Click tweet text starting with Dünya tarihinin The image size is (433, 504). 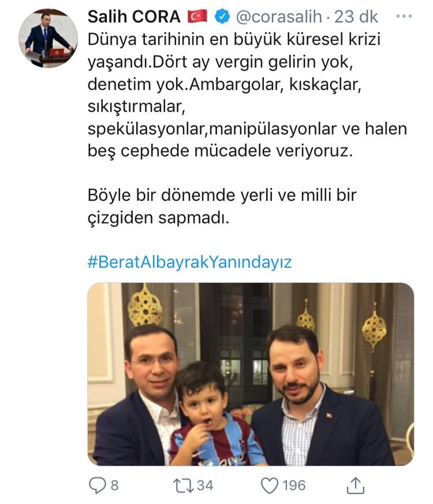(247, 95)
